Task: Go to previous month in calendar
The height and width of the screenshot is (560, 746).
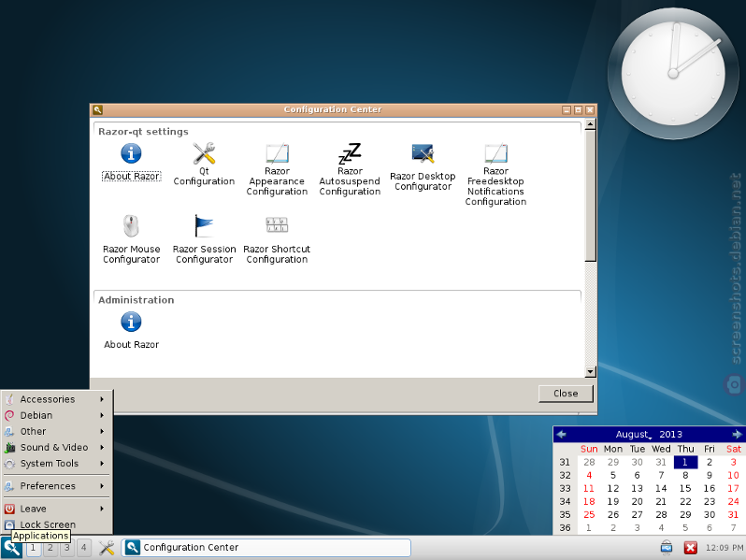Action: (562, 434)
